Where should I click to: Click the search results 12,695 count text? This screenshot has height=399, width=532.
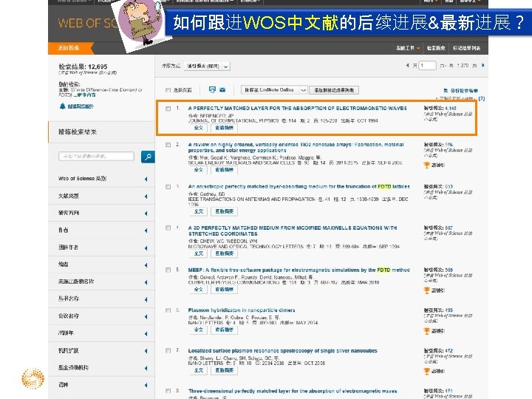point(83,66)
